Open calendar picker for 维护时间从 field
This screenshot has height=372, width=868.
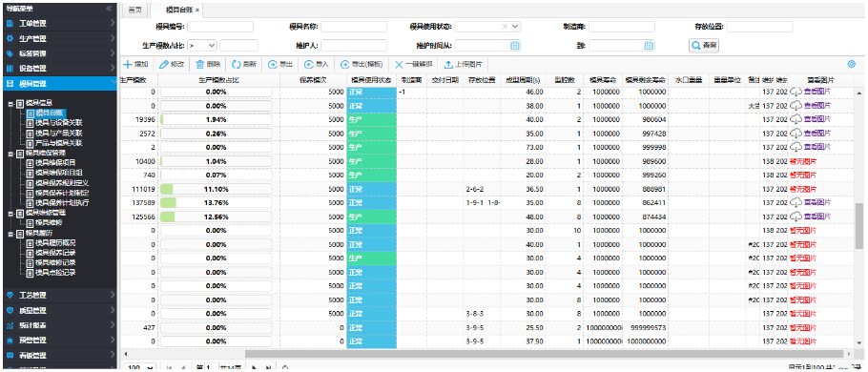(x=515, y=46)
